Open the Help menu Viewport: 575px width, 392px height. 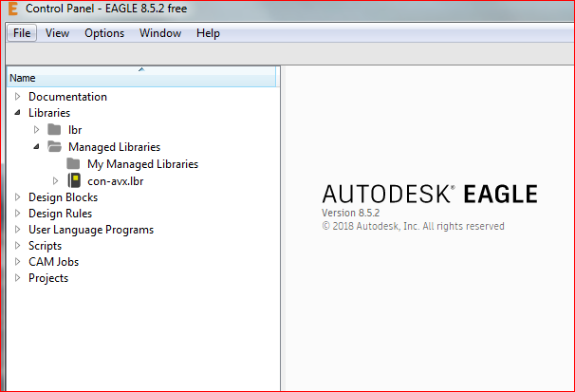[x=208, y=33]
